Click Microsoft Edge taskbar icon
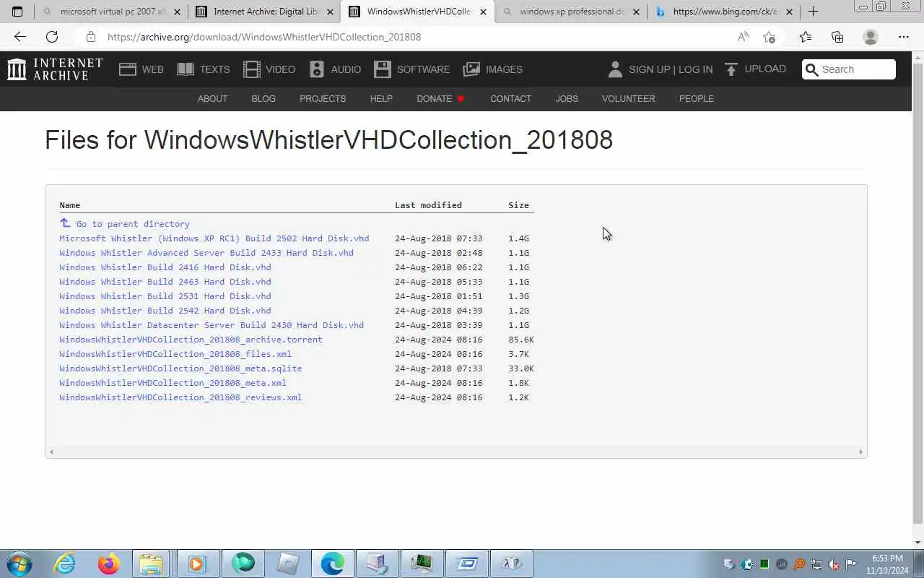Image resolution: width=924 pixels, height=578 pixels. pyautogui.click(x=332, y=564)
